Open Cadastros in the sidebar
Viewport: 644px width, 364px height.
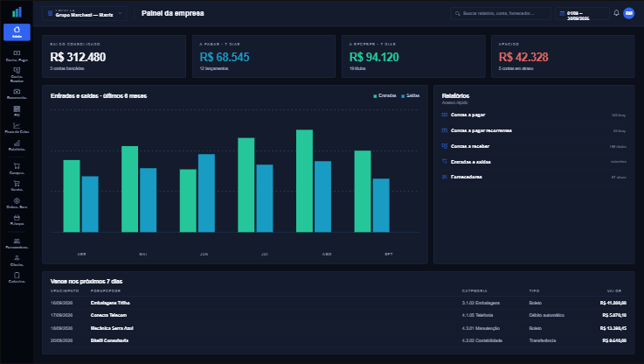(17, 277)
